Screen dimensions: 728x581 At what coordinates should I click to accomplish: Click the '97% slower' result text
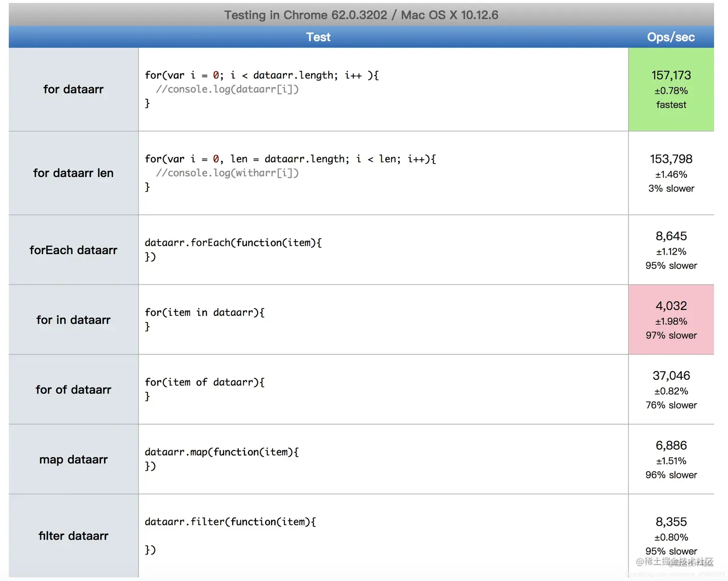[x=671, y=335]
